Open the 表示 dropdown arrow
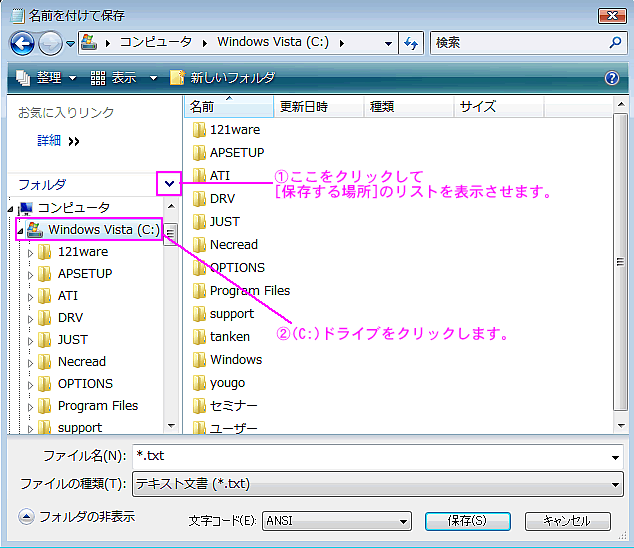This screenshot has height=548, width=634. pyautogui.click(x=153, y=78)
